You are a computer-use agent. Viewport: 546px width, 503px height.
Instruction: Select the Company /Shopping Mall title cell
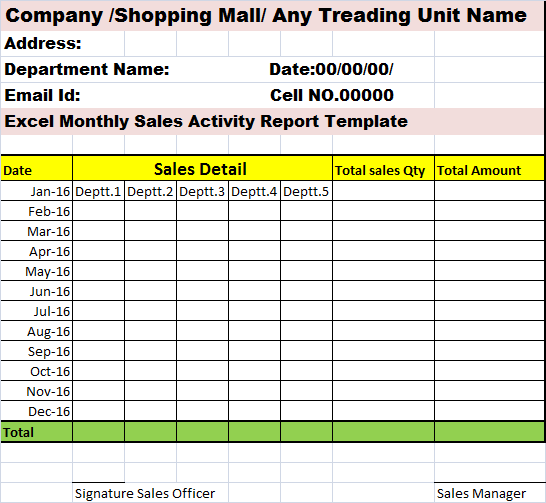coord(272,16)
